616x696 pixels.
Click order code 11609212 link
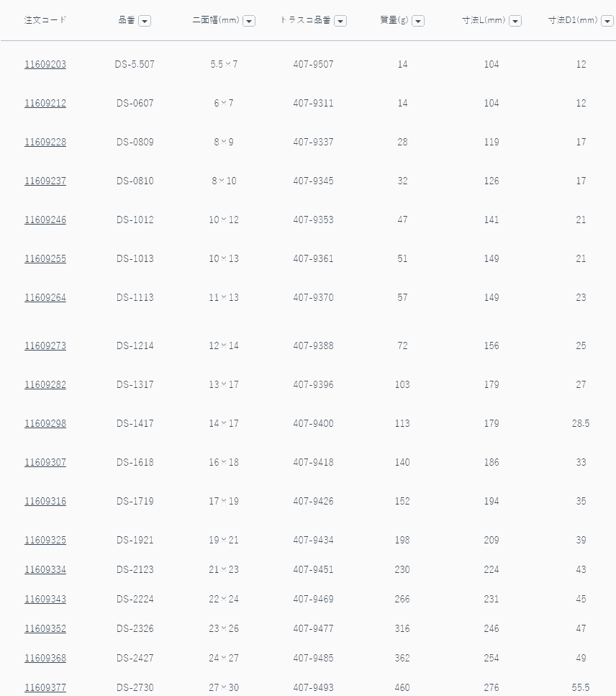(45, 103)
